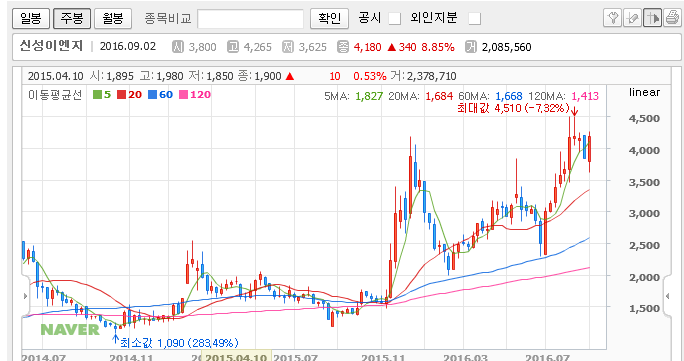Click open price value 3,800
This screenshot has width=684, height=361.
pyautogui.click(x=202, y=47)
